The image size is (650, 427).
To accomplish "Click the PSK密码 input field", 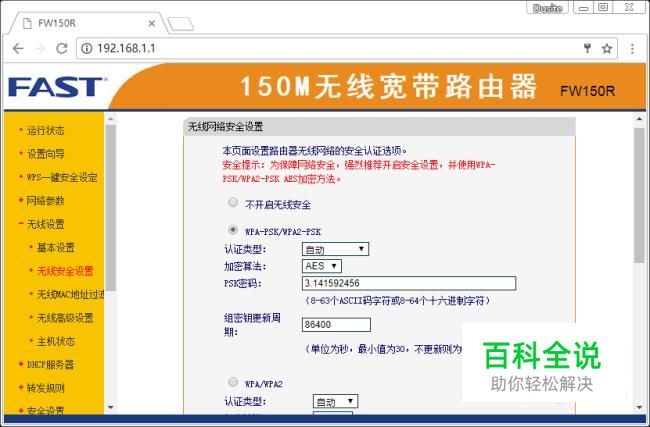I will tap(409, 283).
